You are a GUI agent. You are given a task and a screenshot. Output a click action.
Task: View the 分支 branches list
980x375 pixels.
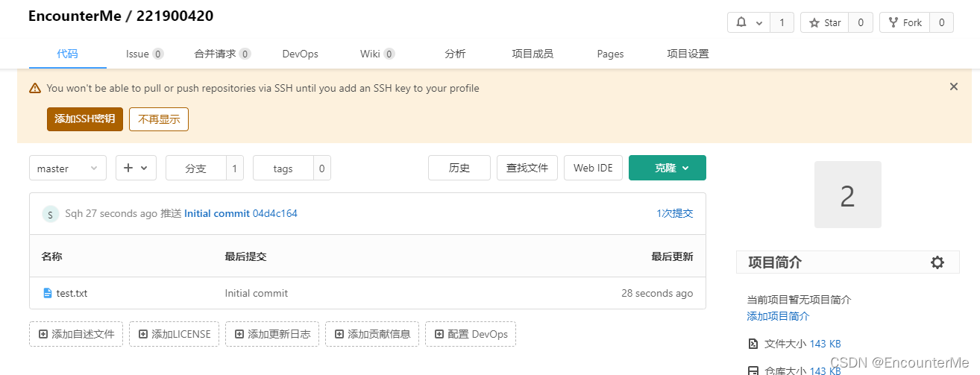[x=195, y=168]
